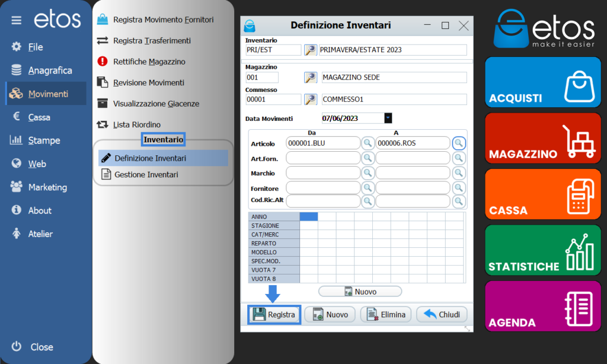This screenshot has height=364, width=607.
Task: Open Registra Trasferimenti
Action: [x=152, y=40]
